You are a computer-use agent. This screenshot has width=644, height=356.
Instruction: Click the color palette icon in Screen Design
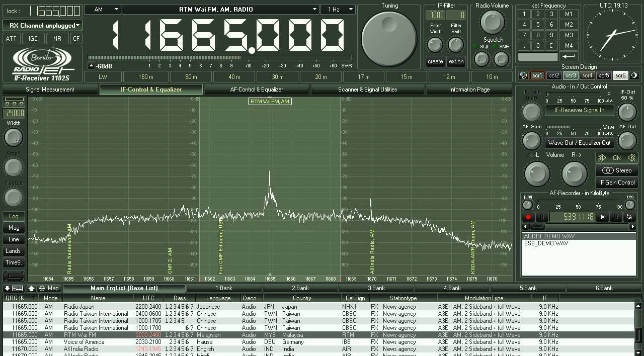(523, 76)
